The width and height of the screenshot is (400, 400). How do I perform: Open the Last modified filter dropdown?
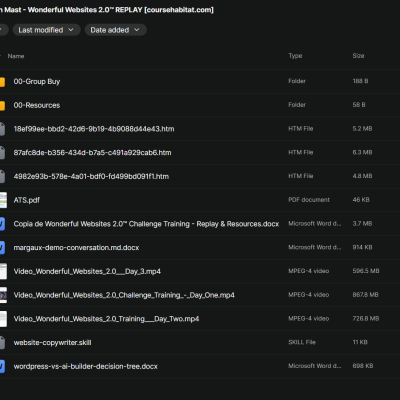[x=46, y=30]
